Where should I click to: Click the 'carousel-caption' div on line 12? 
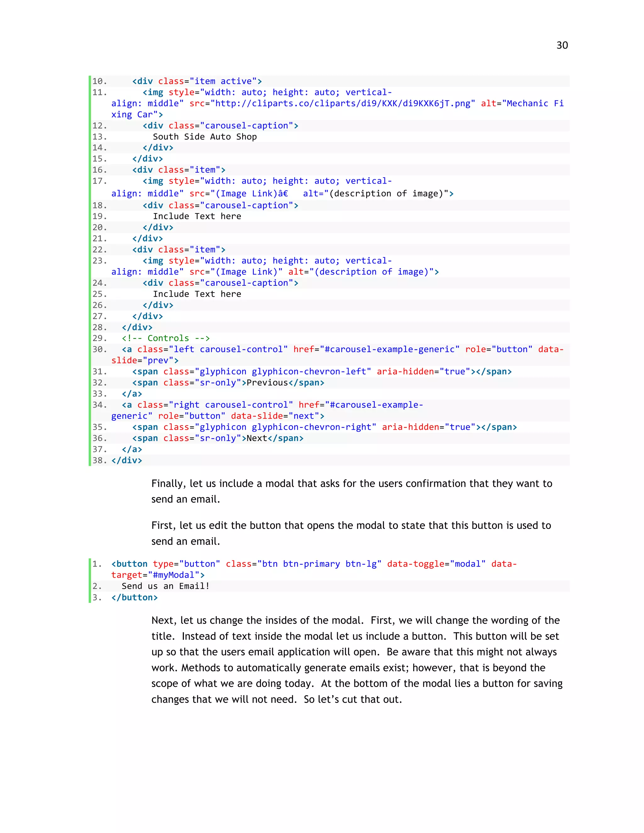220,125
